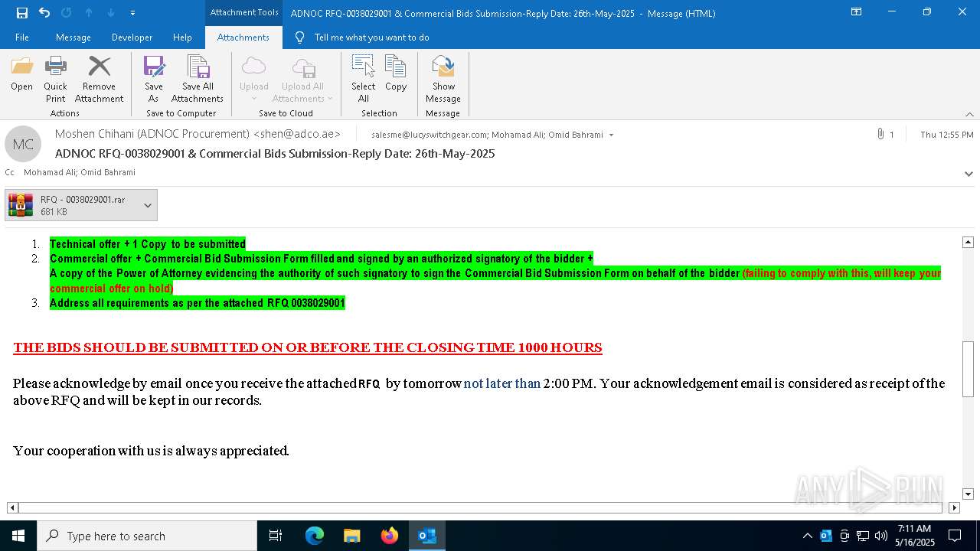Expand the recipients list dropdown arrow
This screenshot has width=980, height=551.
click(611, 135)
